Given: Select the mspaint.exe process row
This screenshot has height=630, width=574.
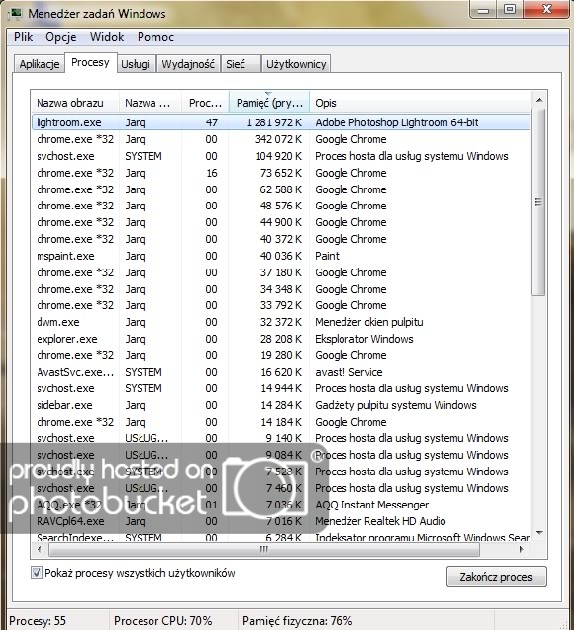Looking at the screenshot, I should [x=281, y=256].
